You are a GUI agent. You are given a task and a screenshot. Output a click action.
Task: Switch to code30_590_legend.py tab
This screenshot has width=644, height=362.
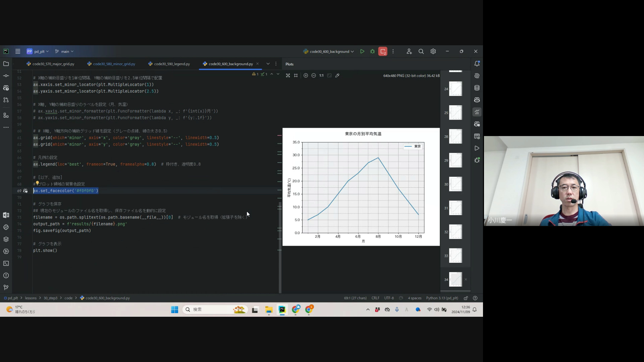pyautogui.click(x=172, y=64)
